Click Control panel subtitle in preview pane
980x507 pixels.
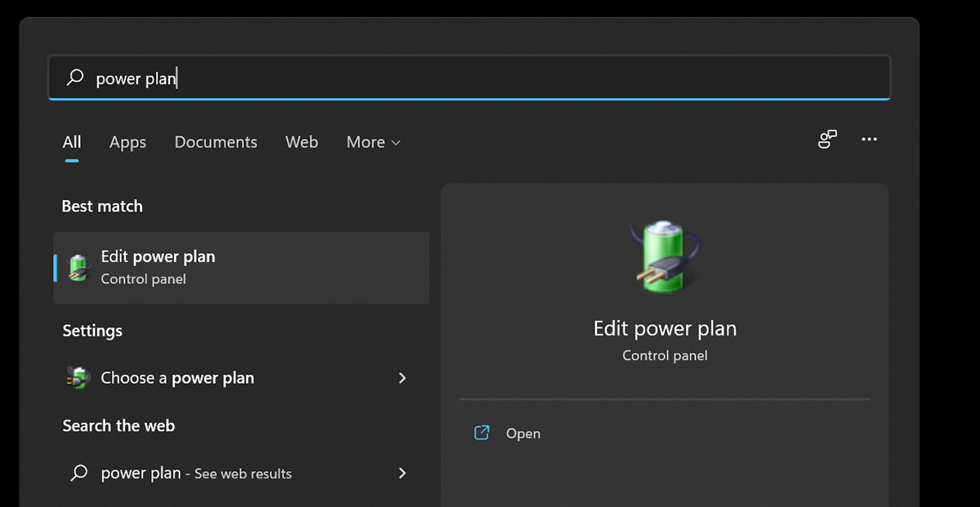(665, 356)
